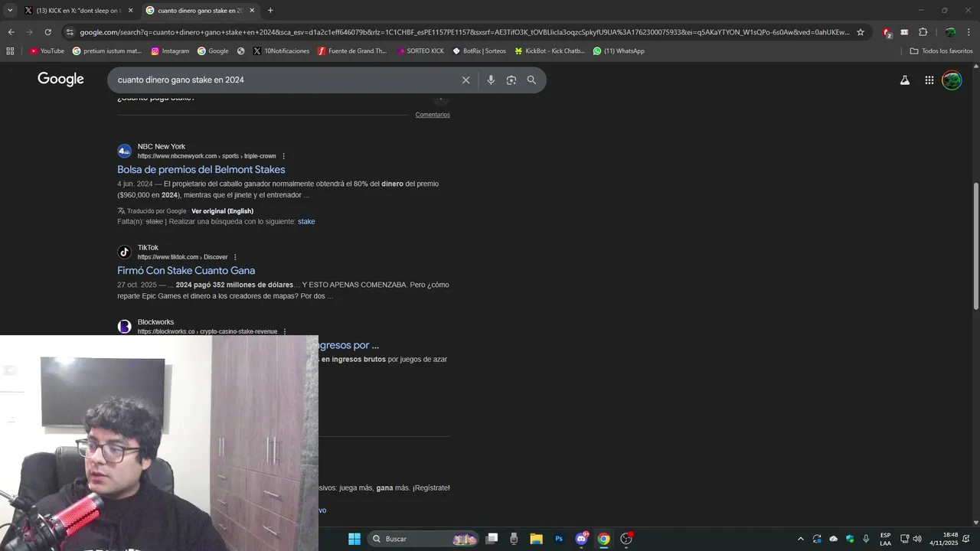Open the KickBot - Kick Chatb... bookmark
Screen dimensions: 980x551
click(x=549, y=51)
